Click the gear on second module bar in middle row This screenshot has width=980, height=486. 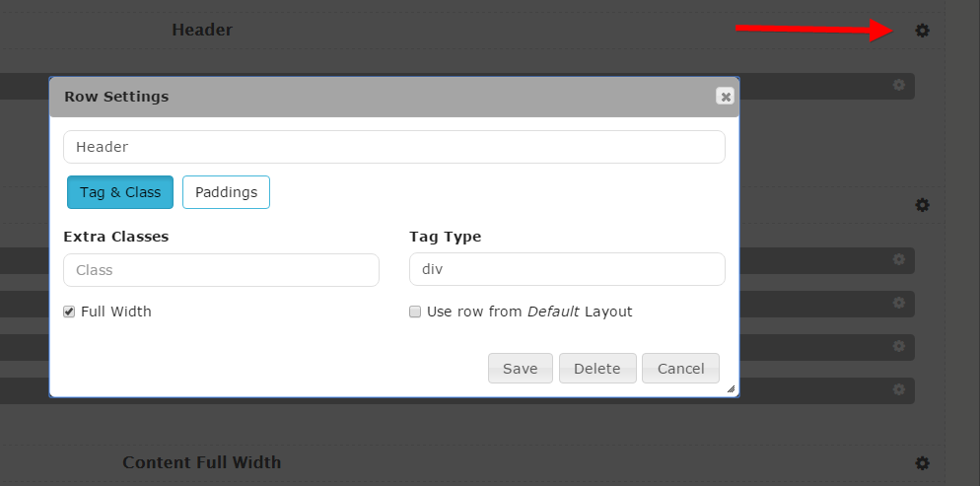point(898,303)
